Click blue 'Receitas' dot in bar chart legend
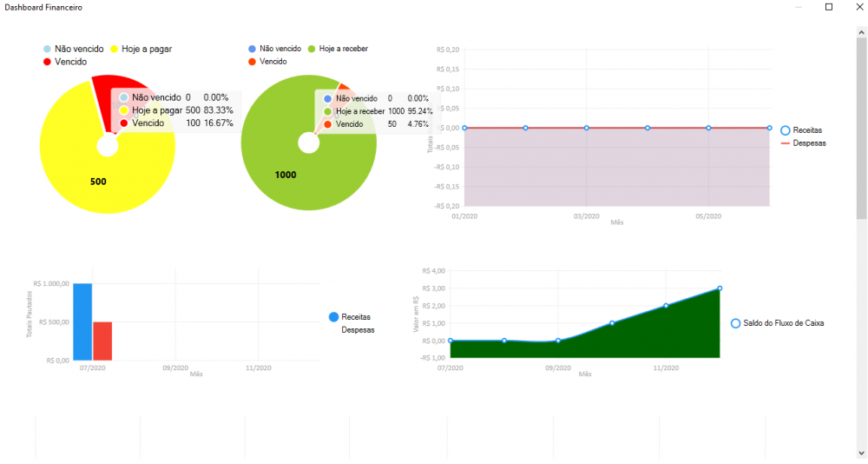 (x=334, y=317)
